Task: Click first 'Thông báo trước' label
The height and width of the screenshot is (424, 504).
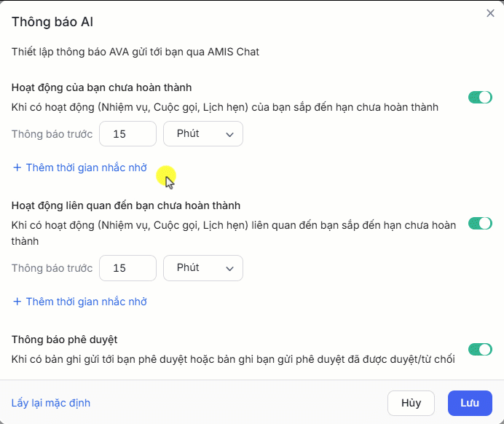Action: (52, 134)
